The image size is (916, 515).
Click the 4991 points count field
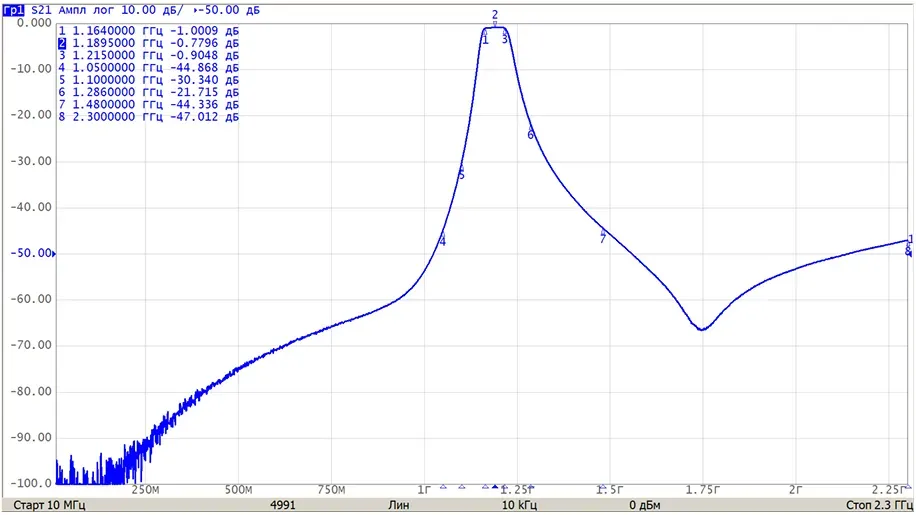(x=283, y=505)
